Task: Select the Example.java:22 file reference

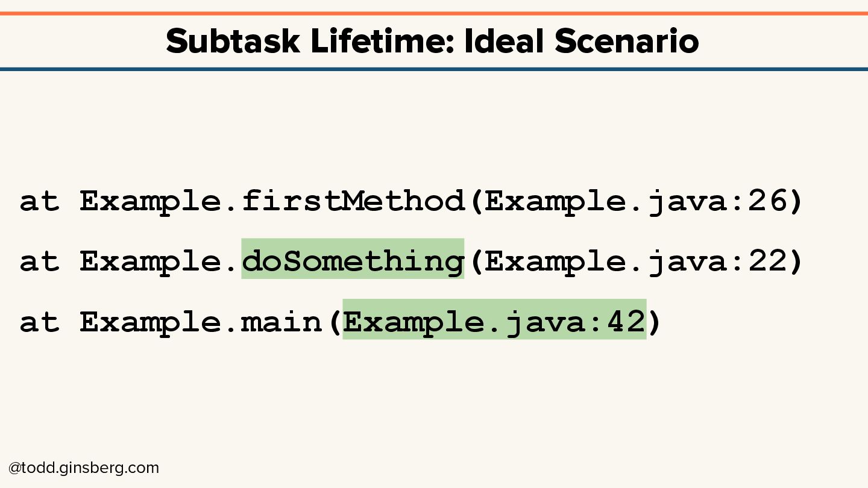Action: [x=636, y=261]
